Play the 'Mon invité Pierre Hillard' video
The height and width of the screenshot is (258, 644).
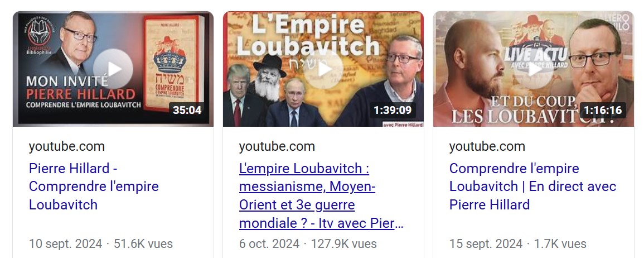point(113,69)
